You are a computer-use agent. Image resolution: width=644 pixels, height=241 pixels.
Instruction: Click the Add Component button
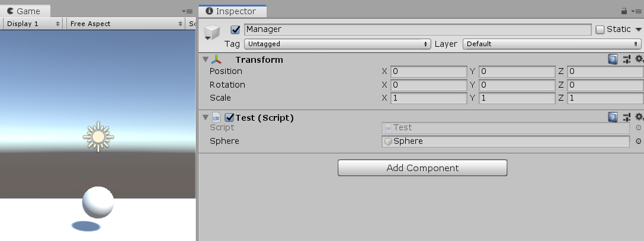point(422,168)
